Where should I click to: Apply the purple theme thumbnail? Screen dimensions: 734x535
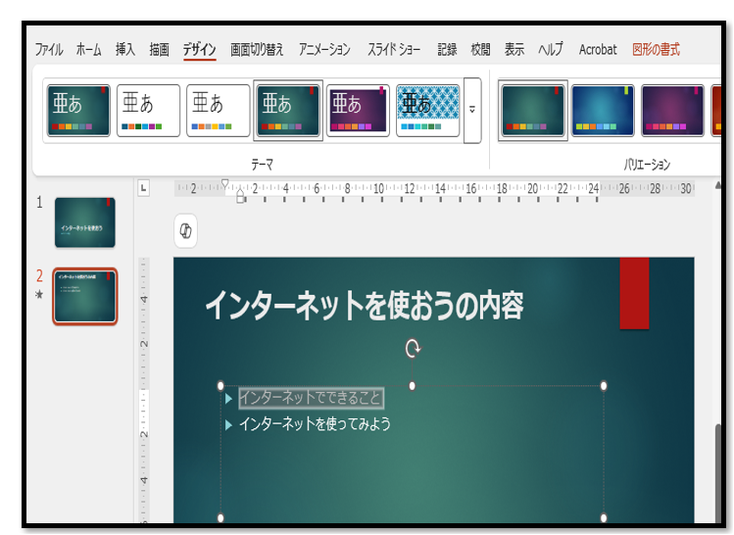358,110
